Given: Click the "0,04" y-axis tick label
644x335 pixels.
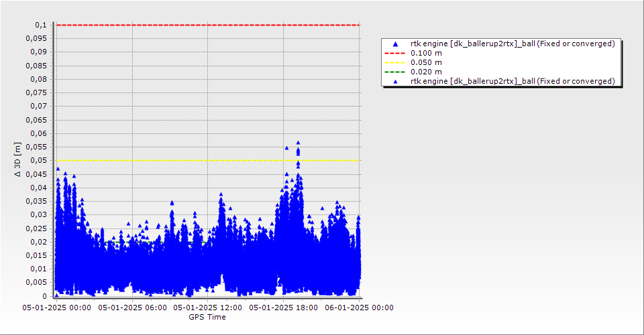Looking at the screenshot, I should click(39, 188).
